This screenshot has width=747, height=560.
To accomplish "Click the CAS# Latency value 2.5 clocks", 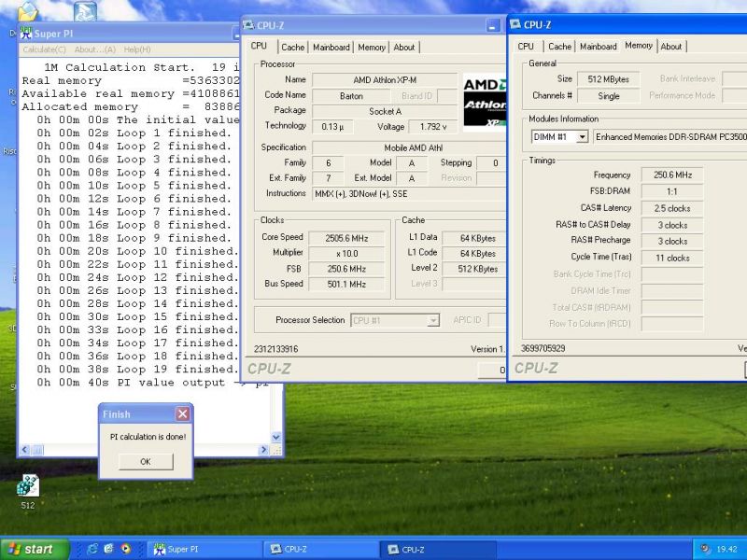I will tap(672, 208).
